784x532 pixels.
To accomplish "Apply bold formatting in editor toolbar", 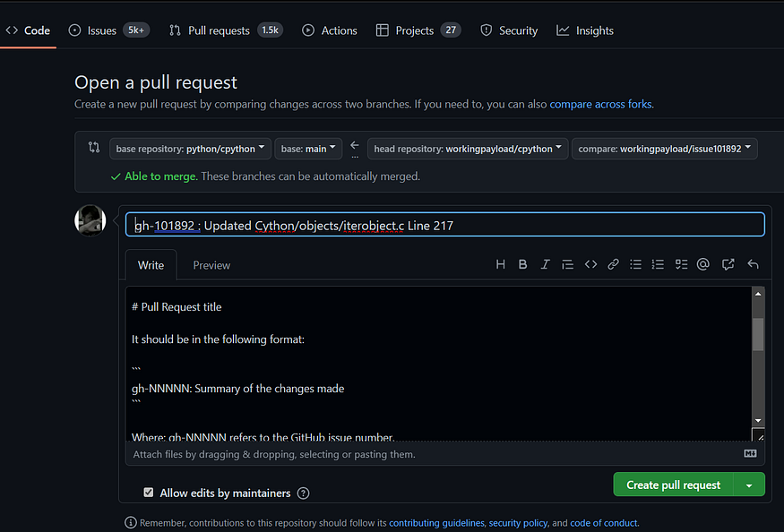I will pos(522,264).
